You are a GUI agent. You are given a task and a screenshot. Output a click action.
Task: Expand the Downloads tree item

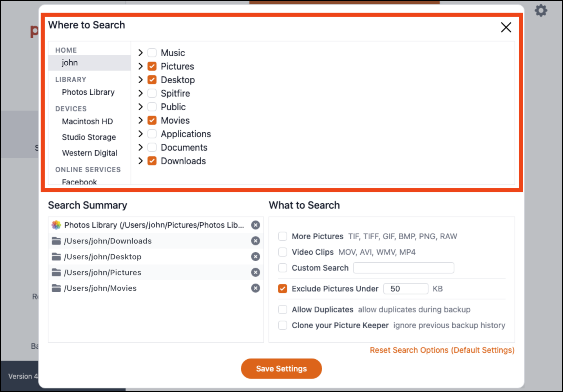(140, 161)
